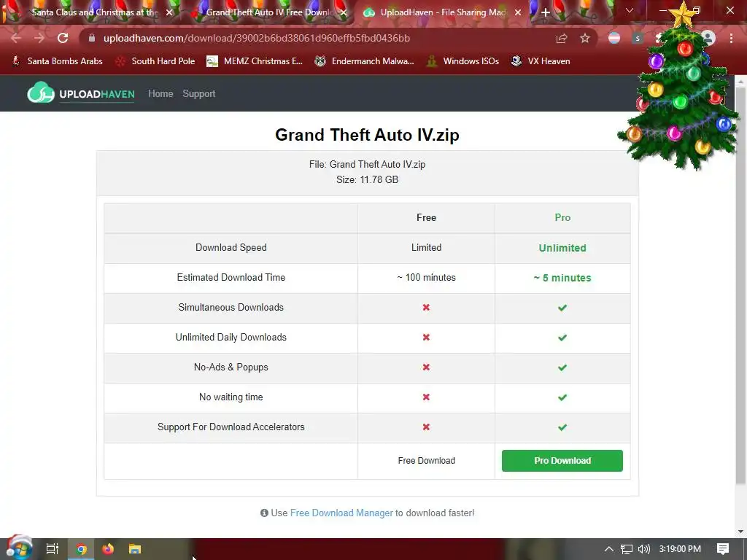Switch to Grand Theft Auto IV Free Download tab

[x=269, y=12]
